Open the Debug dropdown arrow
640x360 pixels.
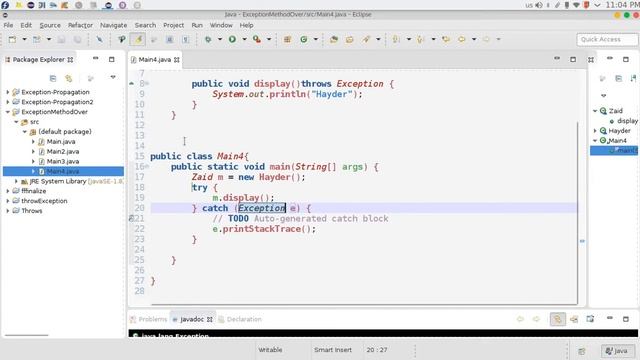tap(220, 39)
